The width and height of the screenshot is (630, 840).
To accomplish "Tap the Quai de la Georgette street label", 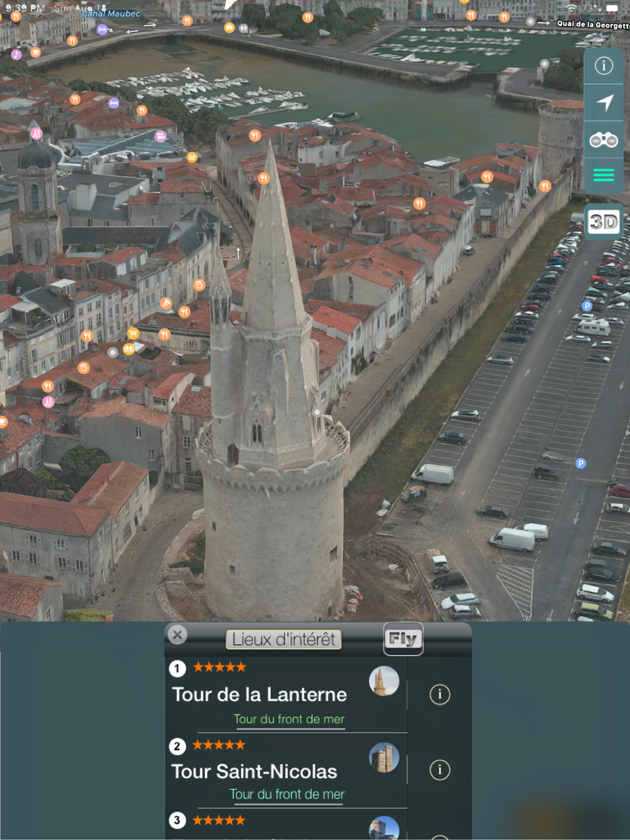I will click(593, 25).
